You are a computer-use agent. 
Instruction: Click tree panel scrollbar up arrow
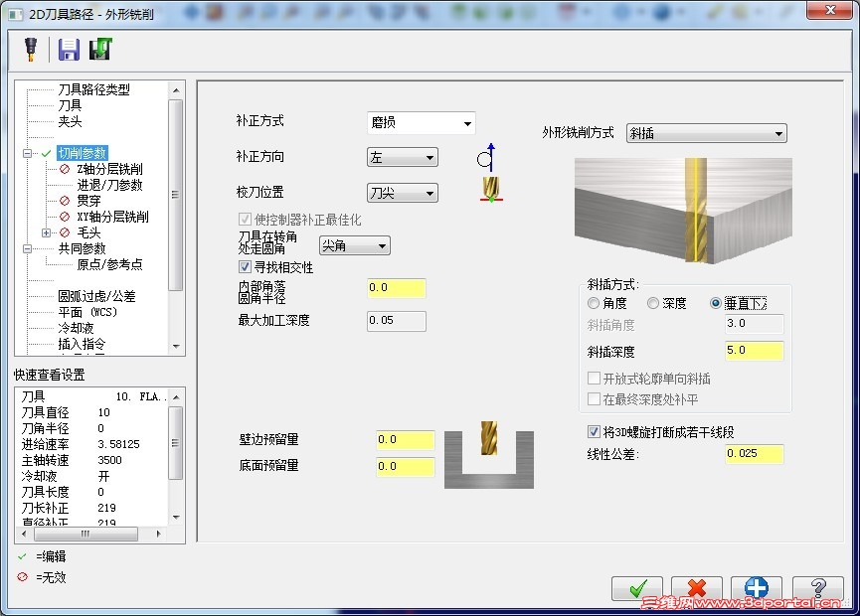[x=176, y=89]
